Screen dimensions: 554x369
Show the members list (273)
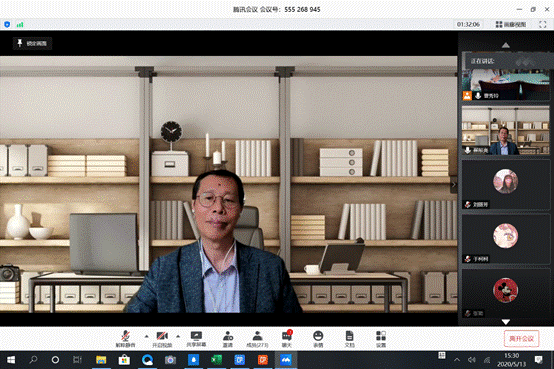[x=257, y=339]
